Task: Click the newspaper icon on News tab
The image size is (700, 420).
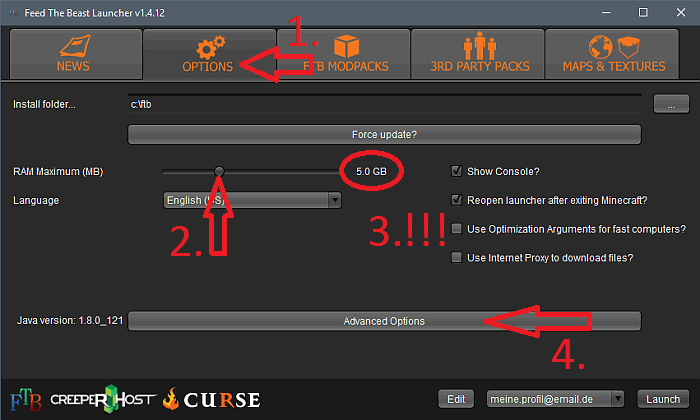Action: 72,46
